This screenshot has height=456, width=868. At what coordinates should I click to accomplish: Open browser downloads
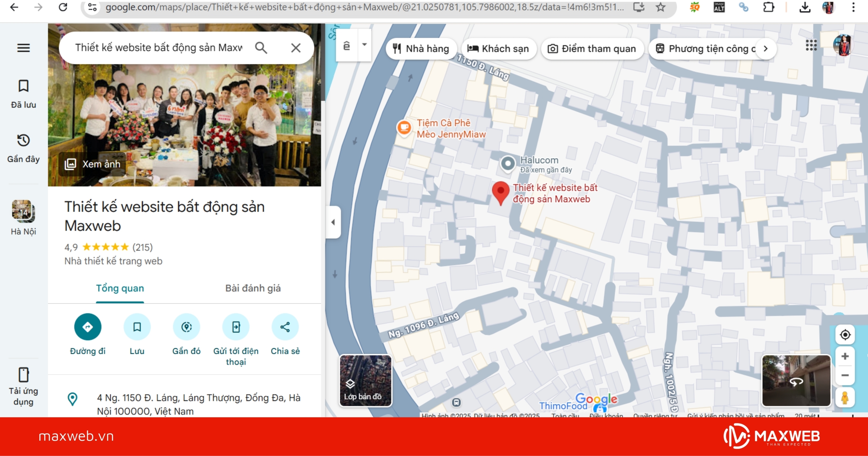point(805,7)
